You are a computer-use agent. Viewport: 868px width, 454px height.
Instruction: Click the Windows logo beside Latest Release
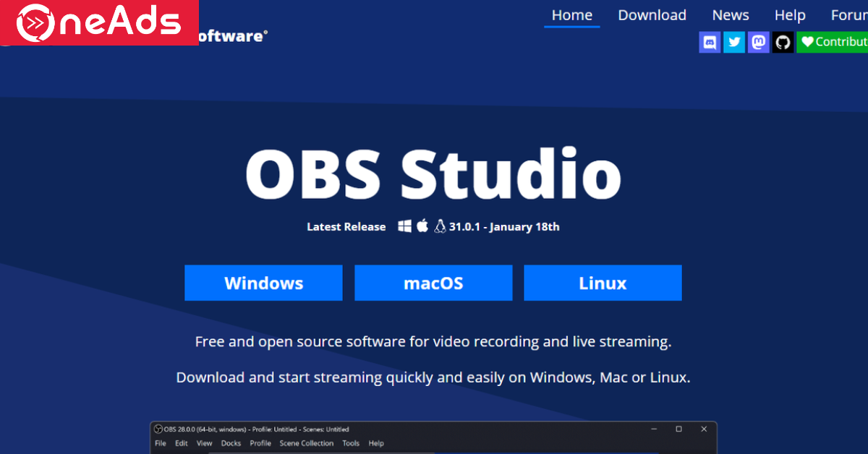[405, 226]
